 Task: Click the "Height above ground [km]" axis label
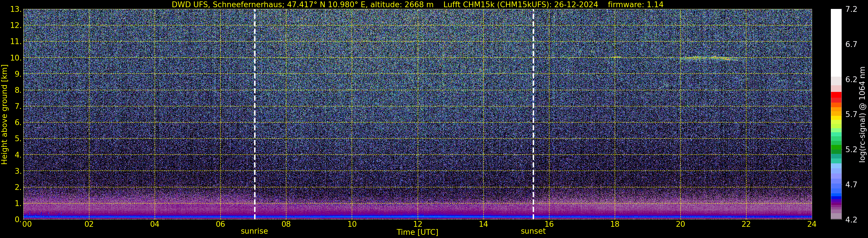click(4, 114)
